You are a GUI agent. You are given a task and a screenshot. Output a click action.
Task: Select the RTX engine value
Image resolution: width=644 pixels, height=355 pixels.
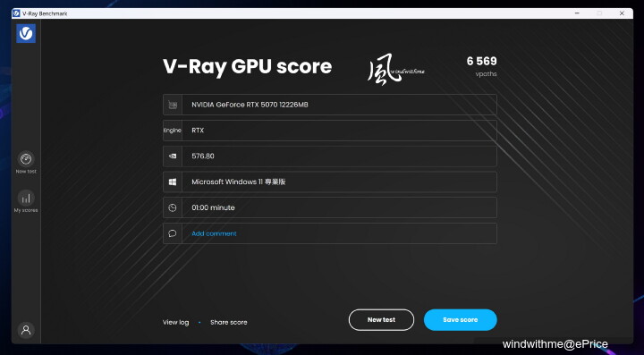[198, 131]
